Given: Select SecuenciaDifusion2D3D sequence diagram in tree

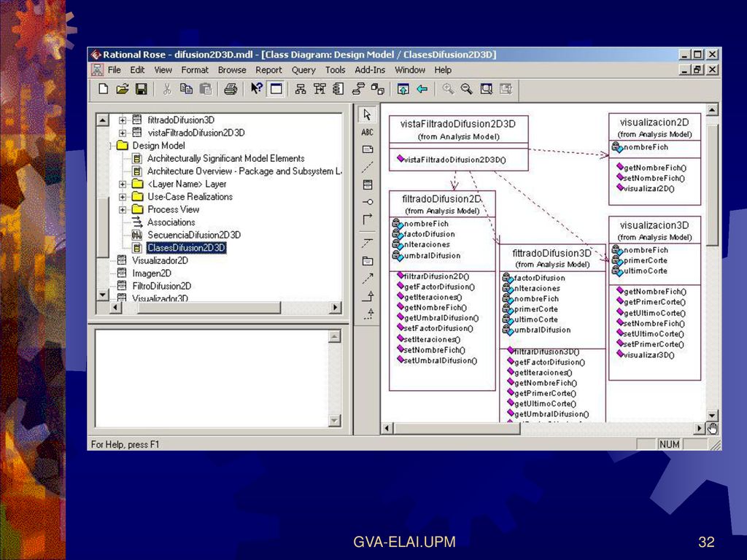Looking at the screenshot, I should click(x=194, y=236).
